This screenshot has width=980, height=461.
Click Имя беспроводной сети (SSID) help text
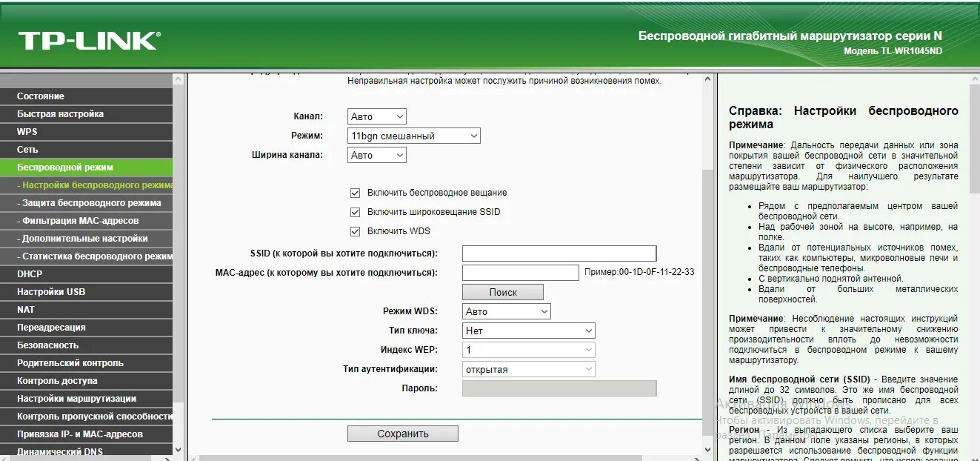pyautogui.click(x=799, y=379)
